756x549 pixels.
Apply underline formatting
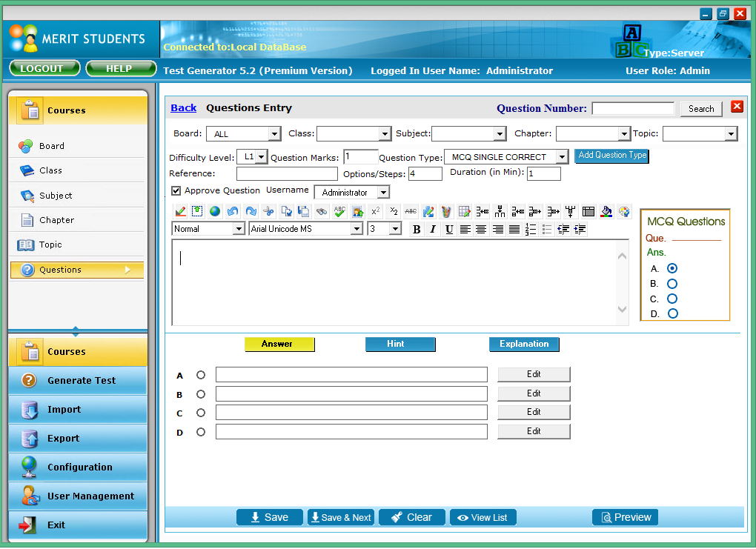[449, 230]
